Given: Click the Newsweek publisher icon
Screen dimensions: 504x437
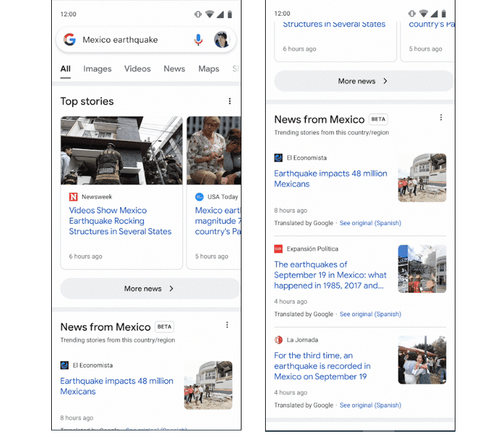Looking at the screenshot, I should click(73, 197).
